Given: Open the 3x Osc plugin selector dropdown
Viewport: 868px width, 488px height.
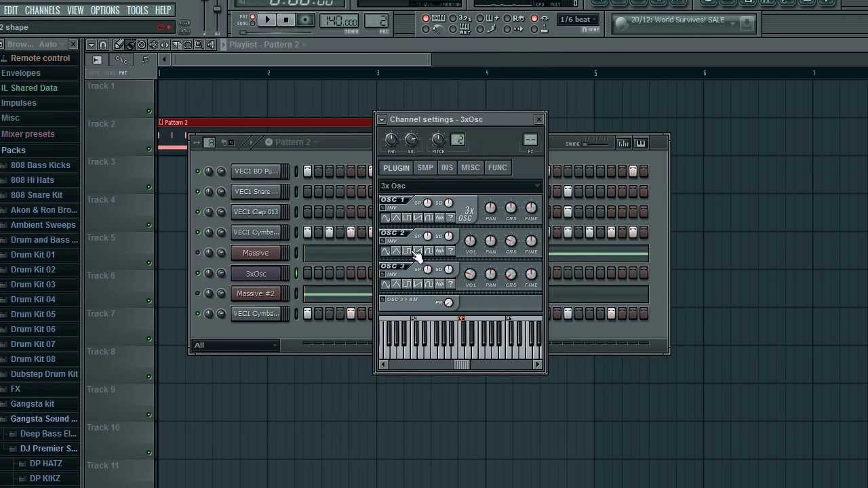Looking at the screenshot, I should tap(460, 186).
